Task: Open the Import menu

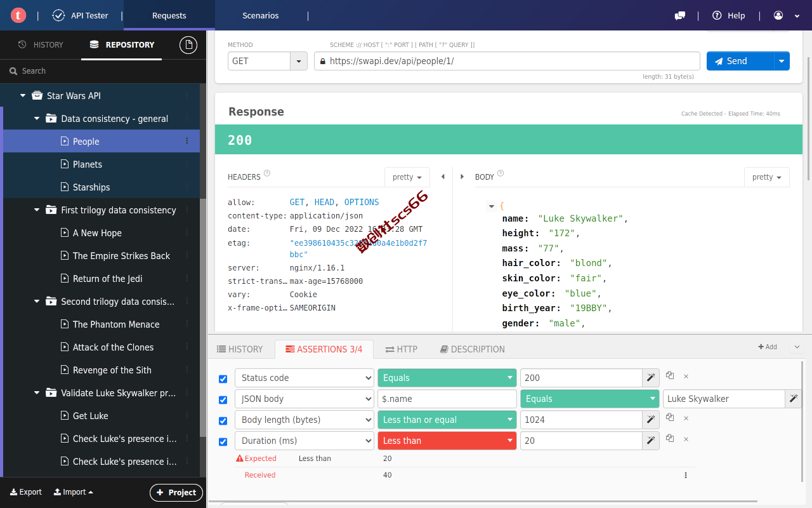Action: (x=74, y=492)
